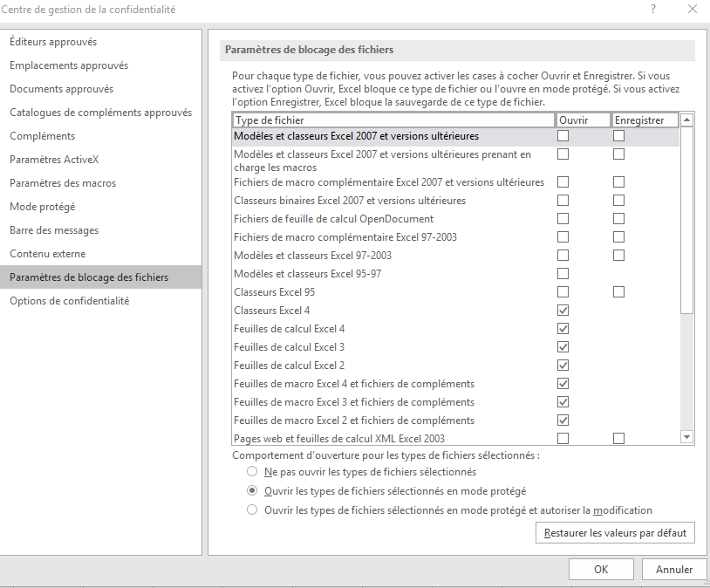The image size is (710, 588).
Task: Click the Type de fichier column header
Action: pos(393,120)
